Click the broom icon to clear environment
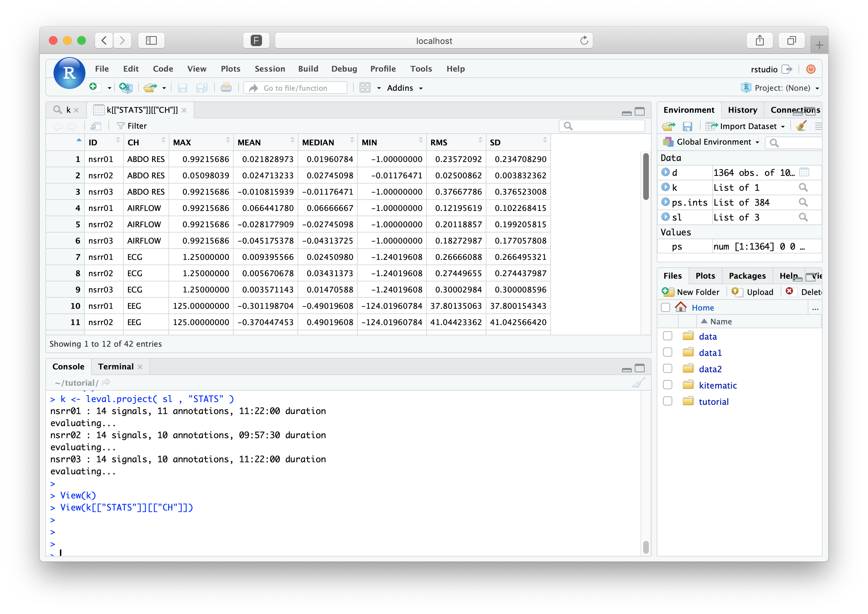 pos(801,126)
